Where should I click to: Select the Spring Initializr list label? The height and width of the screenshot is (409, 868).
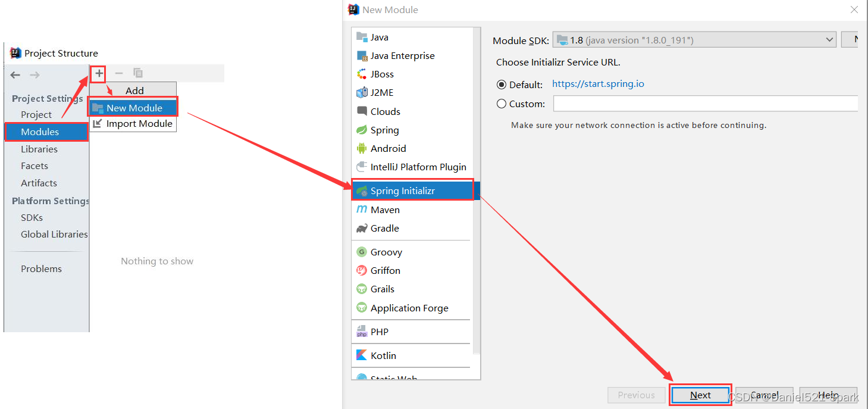[403, 191]
